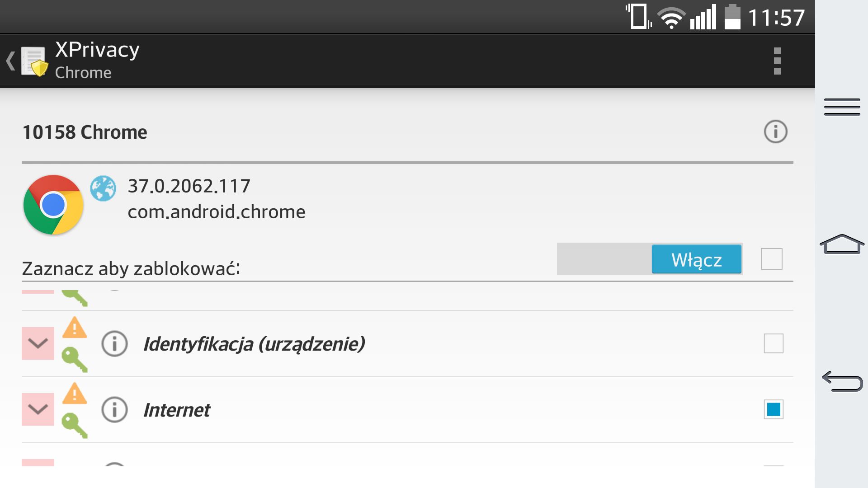Tap the XPrivacy title to go back
This screenshot has width=868, height=488.
pyautogui.click(x=97, y=50)
